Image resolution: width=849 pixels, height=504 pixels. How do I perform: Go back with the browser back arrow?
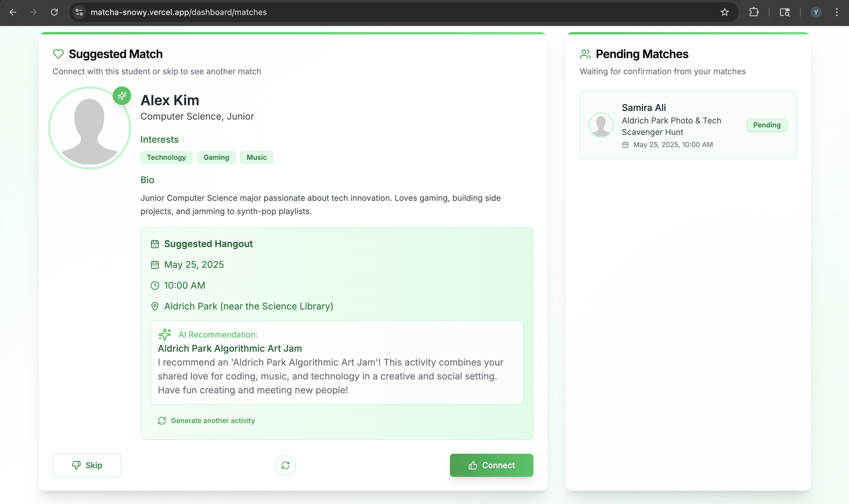click(x=13, y=12)
